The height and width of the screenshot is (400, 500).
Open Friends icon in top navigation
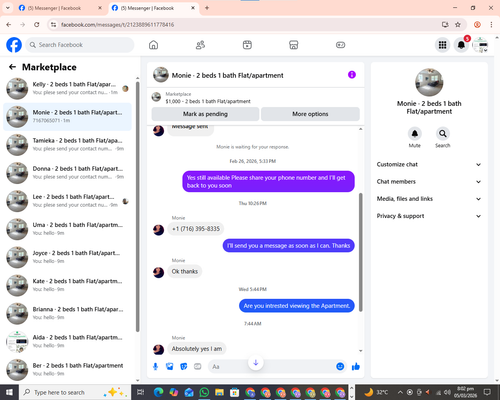200,45
